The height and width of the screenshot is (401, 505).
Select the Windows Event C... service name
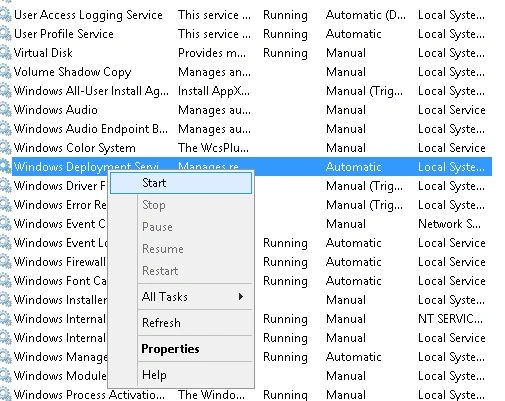(x=60, y=224)
